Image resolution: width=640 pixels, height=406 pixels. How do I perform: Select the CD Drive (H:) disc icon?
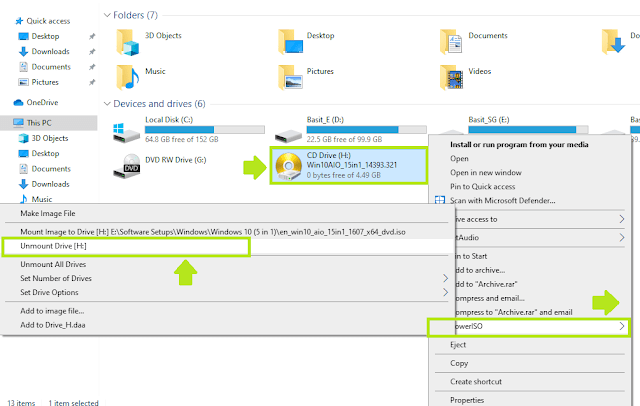[x=289, y=166]
